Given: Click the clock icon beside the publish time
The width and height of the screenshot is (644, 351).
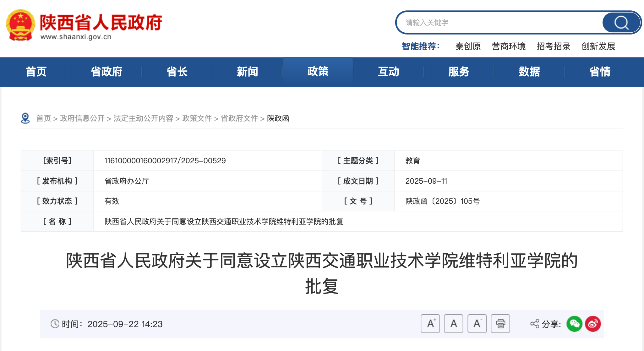Looking at the screenshot, I should point(55,324).
